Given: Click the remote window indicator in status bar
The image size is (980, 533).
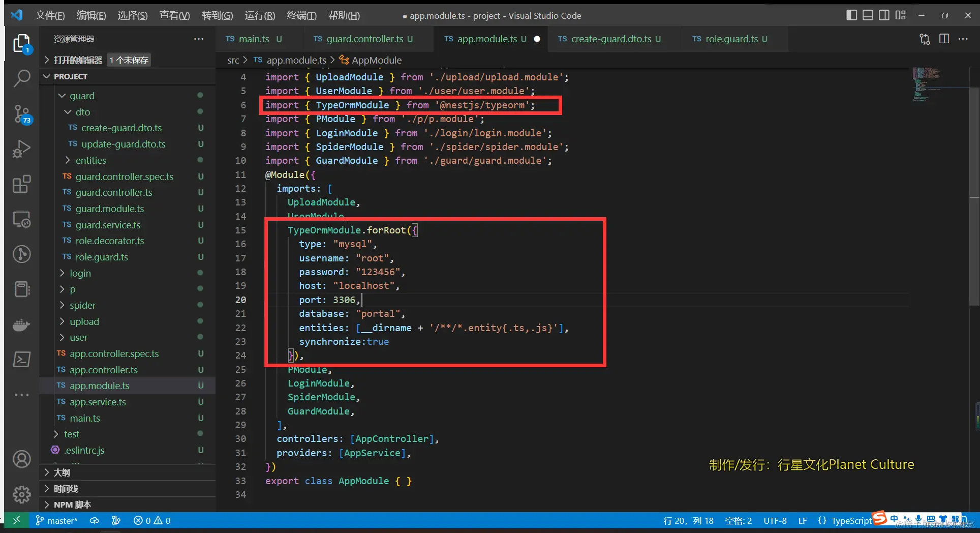Looking at the screenshot, I should coord(16,520).
